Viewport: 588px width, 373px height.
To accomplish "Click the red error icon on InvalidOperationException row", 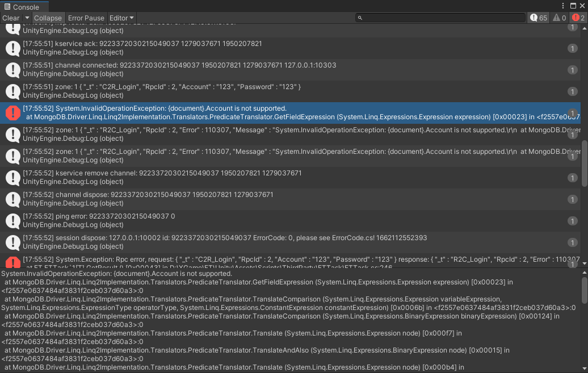I will [x=12, y=113].
